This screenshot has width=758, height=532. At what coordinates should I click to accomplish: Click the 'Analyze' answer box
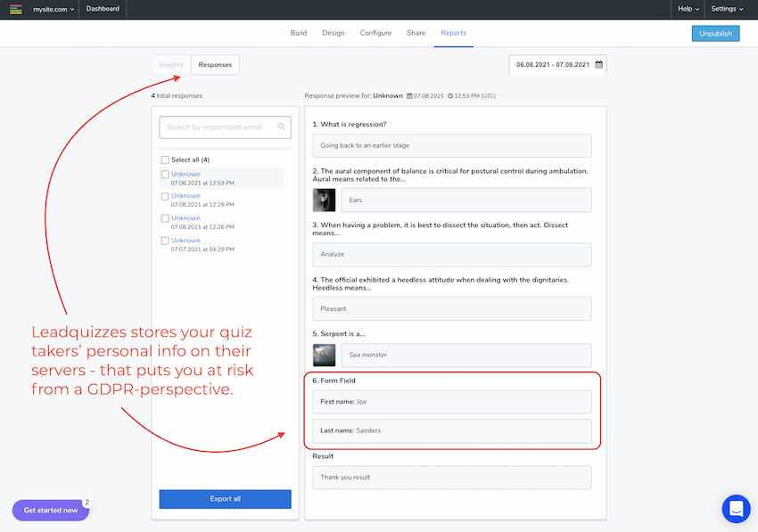[x=451, y=254]
